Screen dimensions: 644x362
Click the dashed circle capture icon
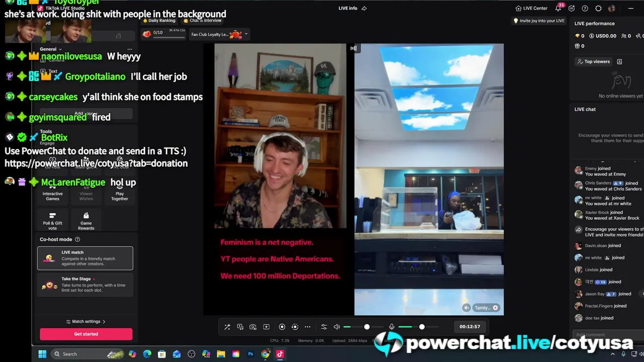[x=295, y=327]
